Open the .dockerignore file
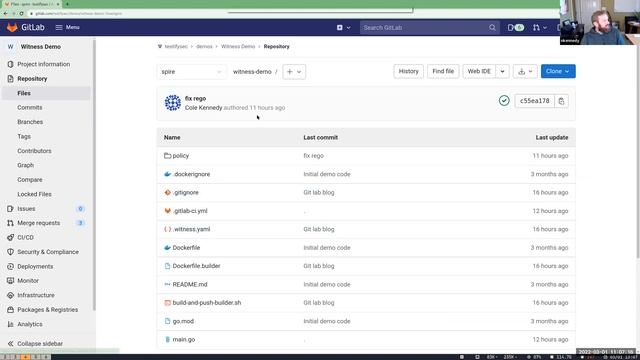Screen dimensions: 640x360 (x=191, y=174)
